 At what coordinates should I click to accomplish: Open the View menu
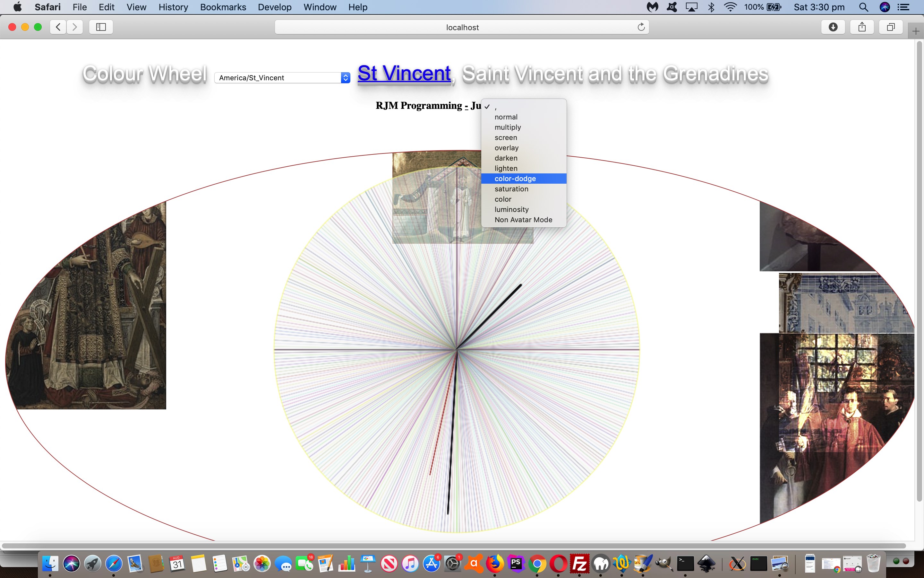click(x=136, y=7)
